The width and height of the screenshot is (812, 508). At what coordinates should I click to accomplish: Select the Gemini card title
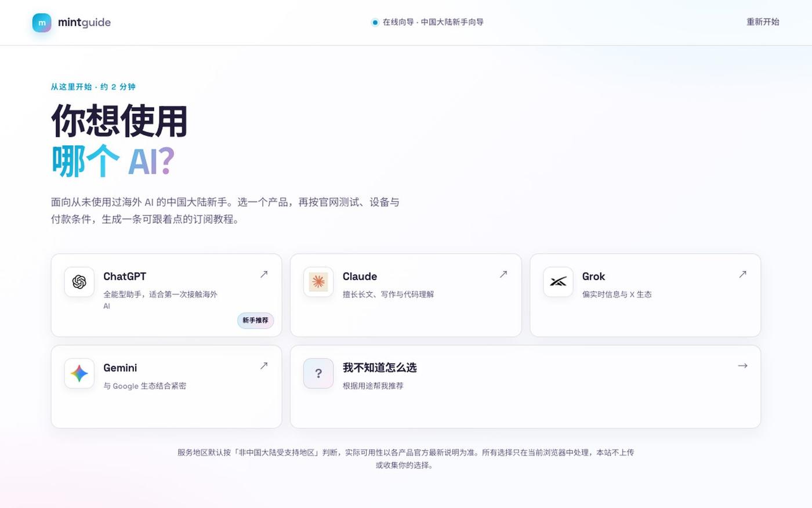(x=120, y=368)
